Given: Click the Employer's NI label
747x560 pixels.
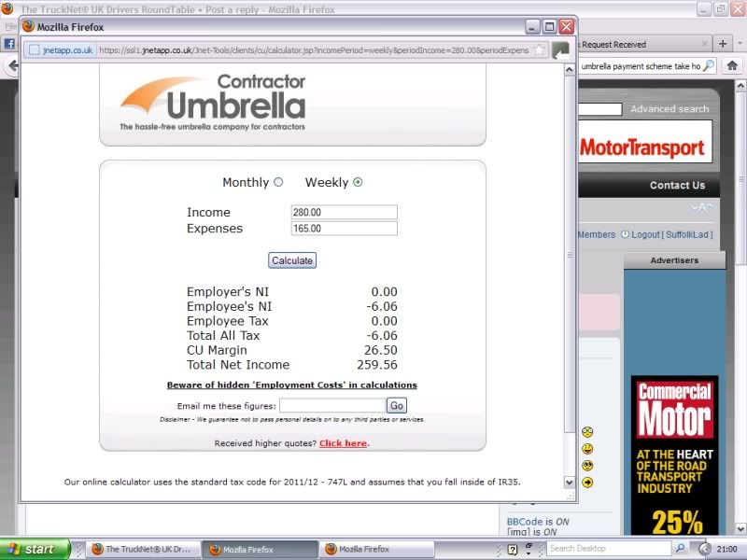Looking at the screenshot, I should (x=228, y=291).
